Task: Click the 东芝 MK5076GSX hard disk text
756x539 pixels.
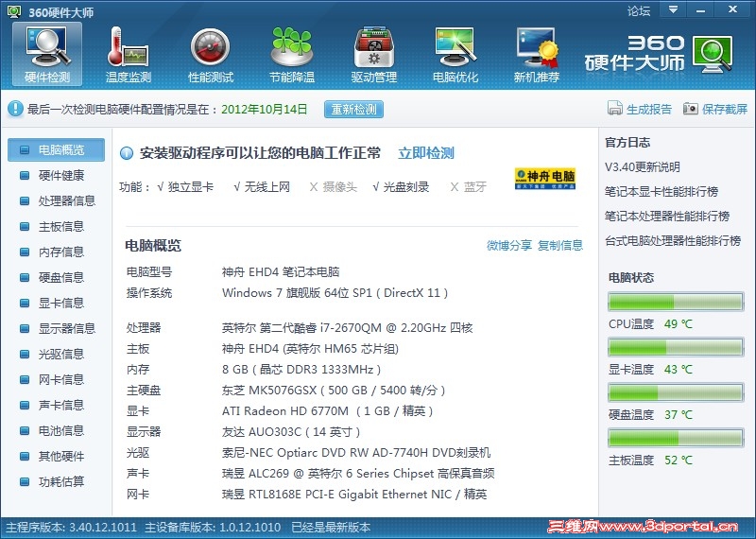Action: pyautogui.click(x=334, y=391)
